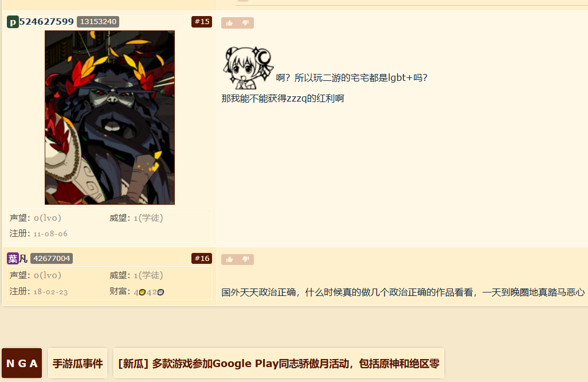Open user 524627599's profile
This screenshot has height=382, width=588.
click(46, 22)
